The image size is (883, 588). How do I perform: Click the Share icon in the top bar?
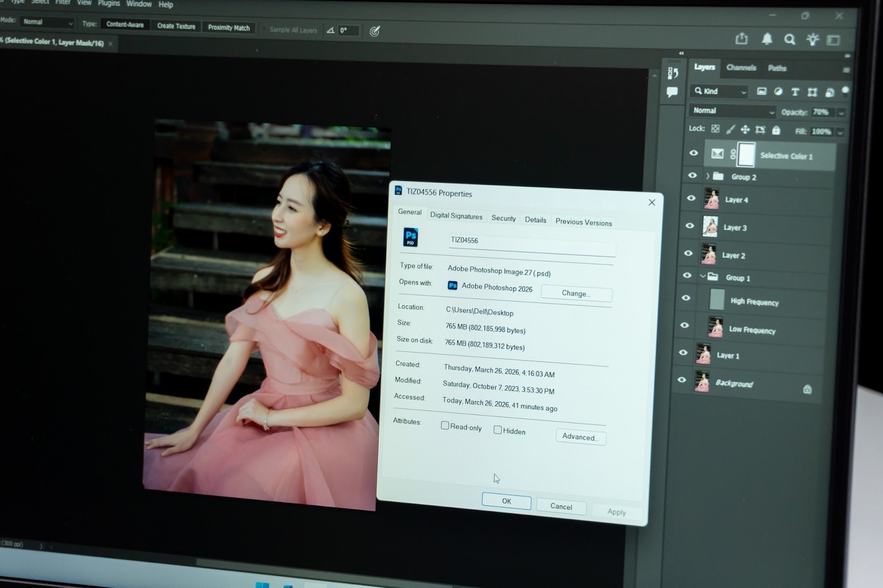tap(742, 39)
